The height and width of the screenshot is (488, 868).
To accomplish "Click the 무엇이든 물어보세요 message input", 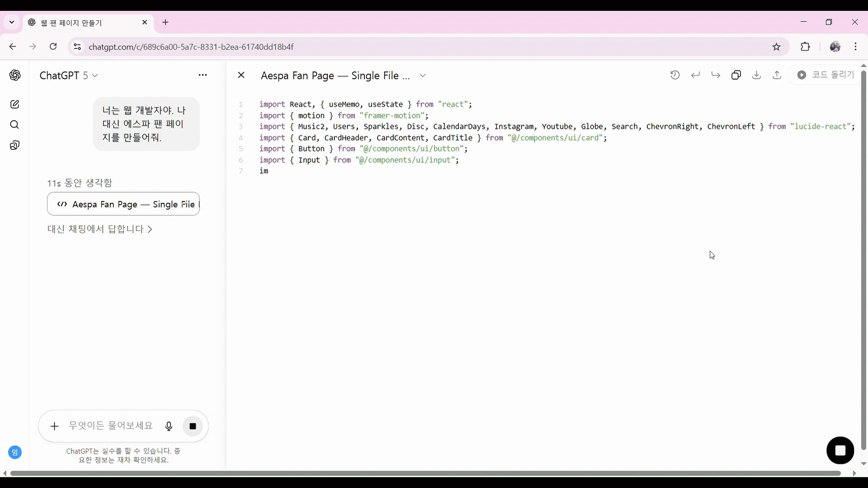I will pos(111,426).
